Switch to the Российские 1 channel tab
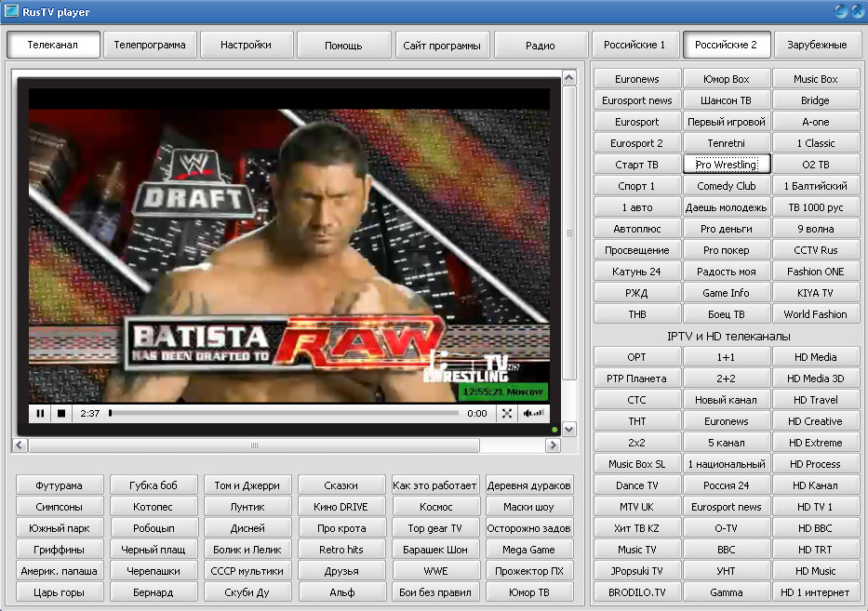868x611 pixels. [x=634, y=45]
